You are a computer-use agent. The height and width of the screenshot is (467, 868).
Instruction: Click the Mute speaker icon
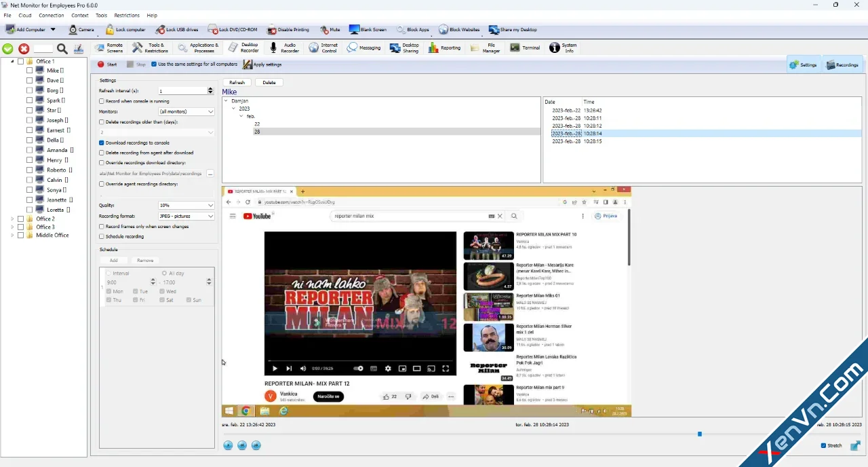[324, 30]
